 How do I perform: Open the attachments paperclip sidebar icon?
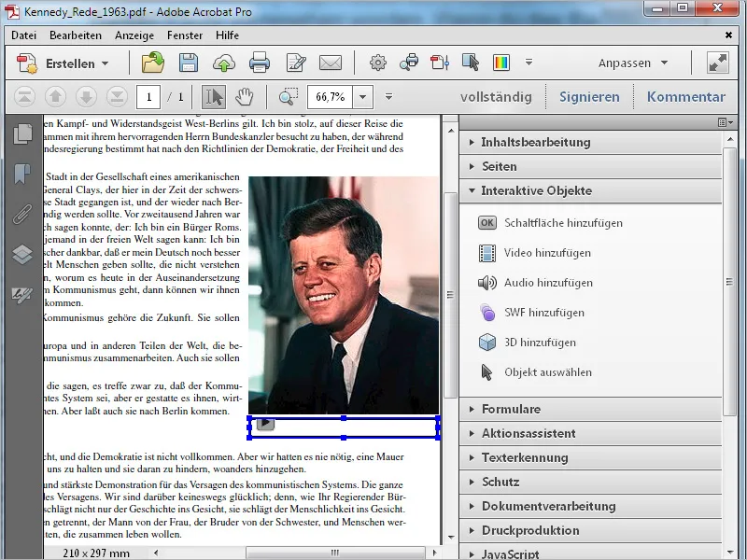22,214
